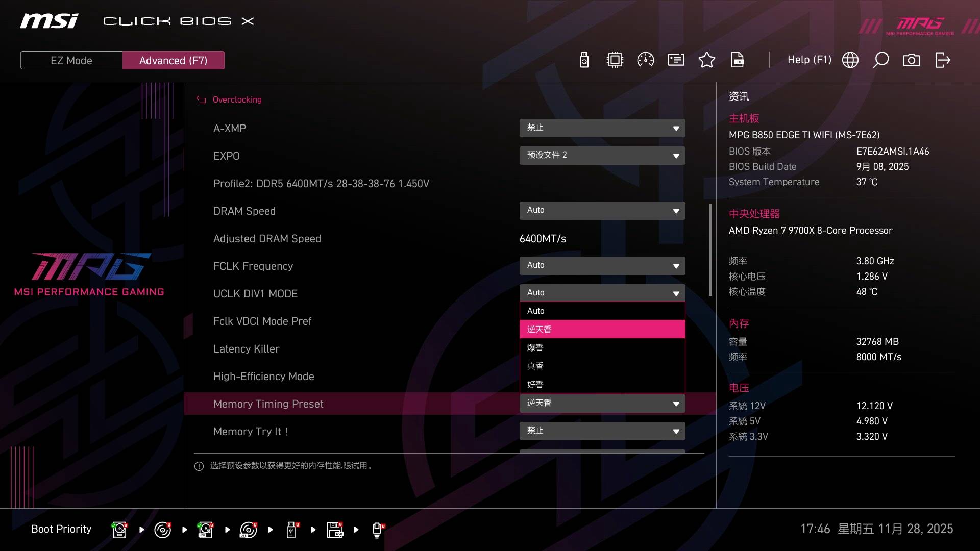Open the hardware monitor gauge icon
The image size is (980, 551).
click(646, 60)
